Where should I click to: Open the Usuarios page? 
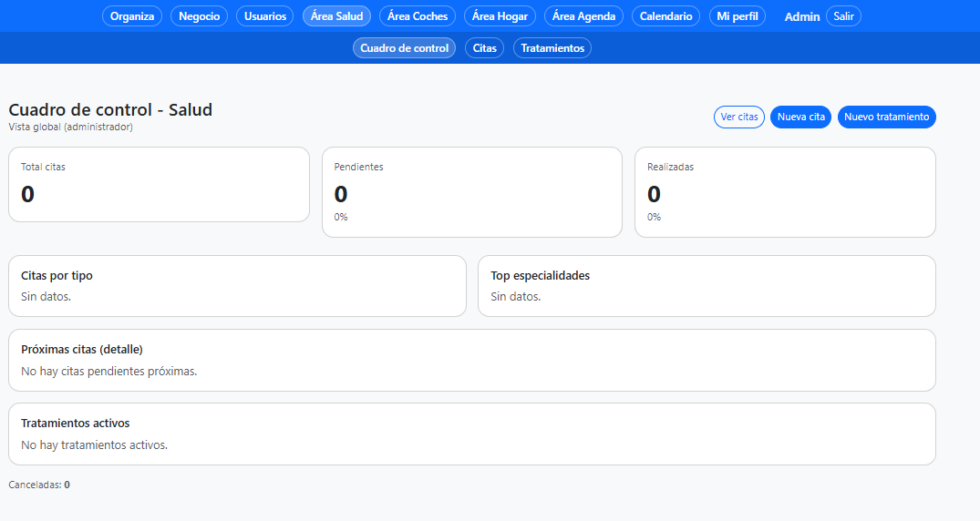(x=265, y=16)
